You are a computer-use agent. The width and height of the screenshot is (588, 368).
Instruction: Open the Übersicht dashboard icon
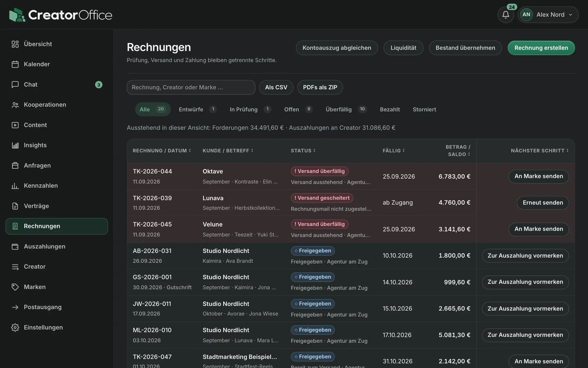[x=15, y=44]
